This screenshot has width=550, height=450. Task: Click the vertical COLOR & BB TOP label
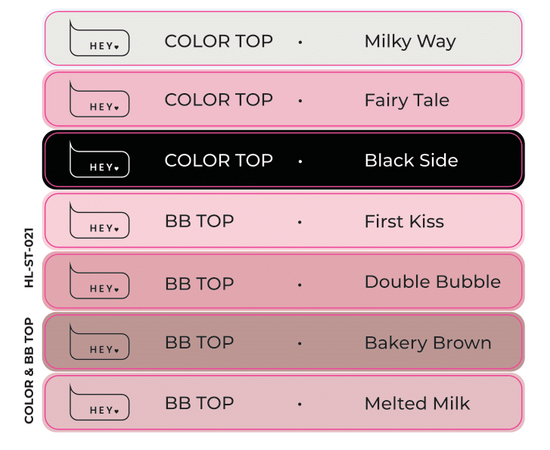point(29,370)
